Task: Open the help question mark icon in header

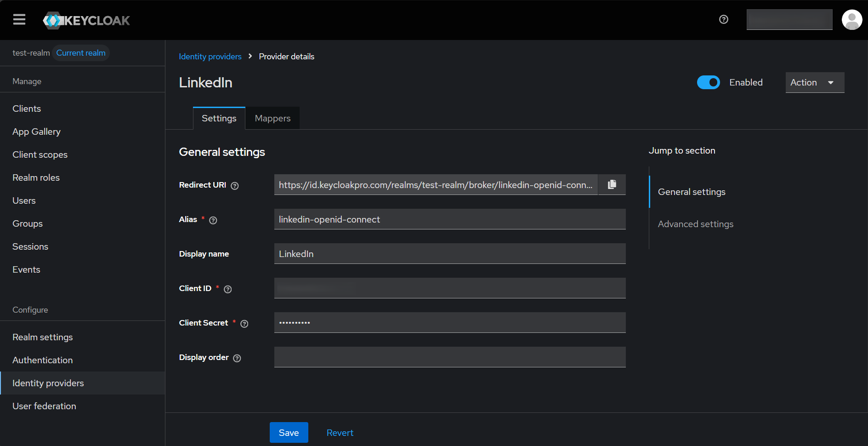Action: pos(724,19)
